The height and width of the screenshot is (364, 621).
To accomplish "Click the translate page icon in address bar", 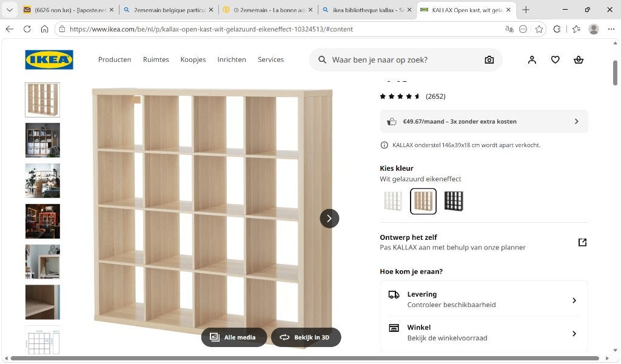I will 509,29.
